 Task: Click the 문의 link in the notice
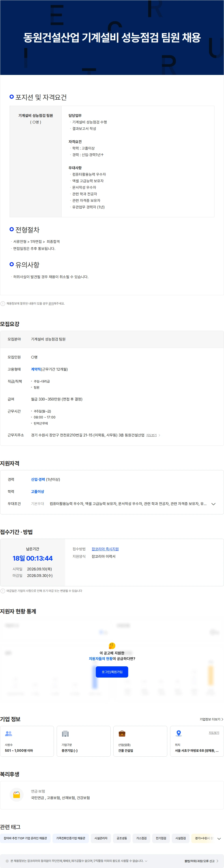51,304
